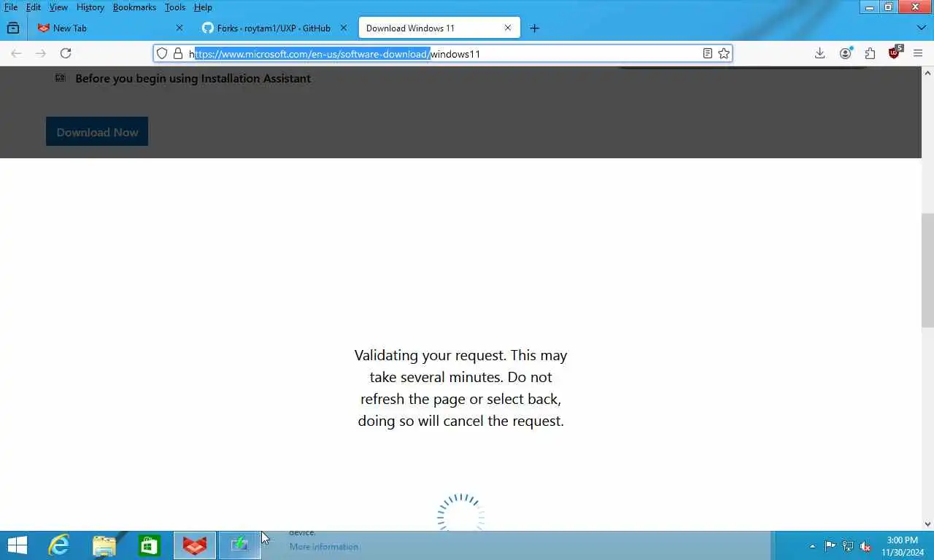
Task: Go back one page
Action: 16,53
